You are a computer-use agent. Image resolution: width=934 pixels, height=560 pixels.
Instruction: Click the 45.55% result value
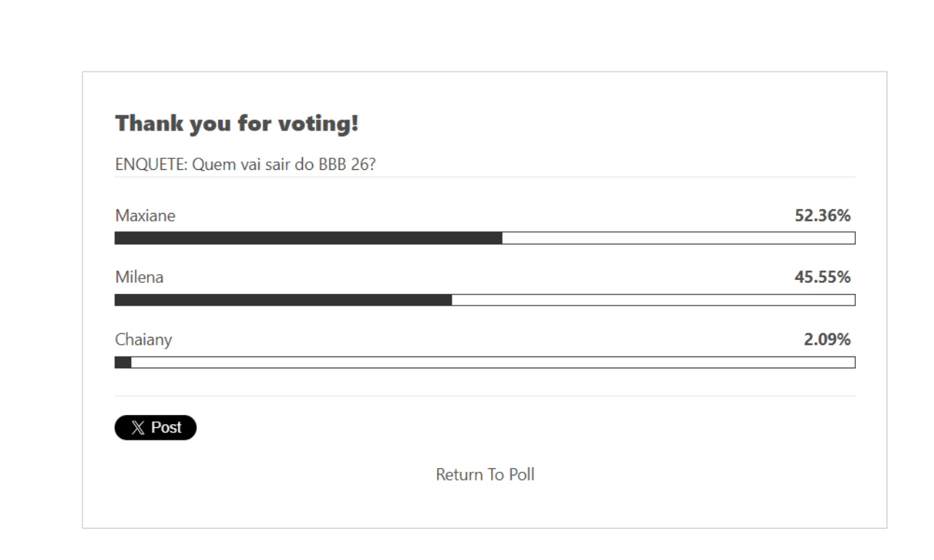822,278
